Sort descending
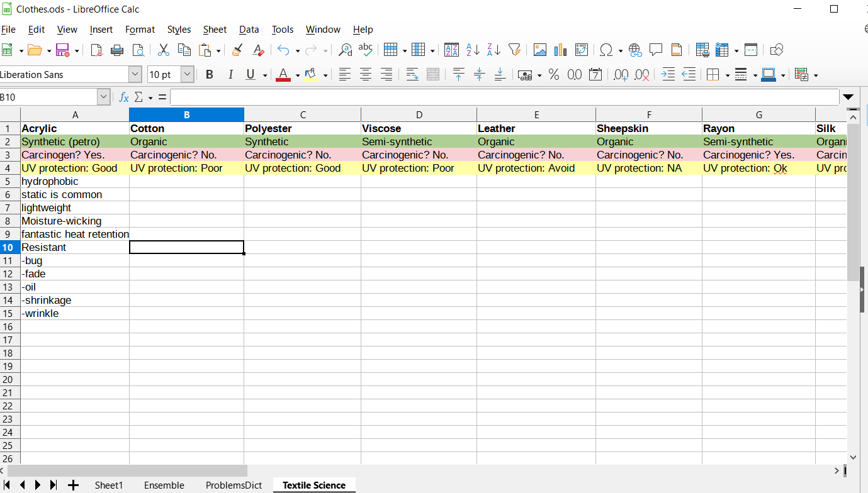This screenshot has width=868, height=493. pyautogui.click(x=493, y=50)
